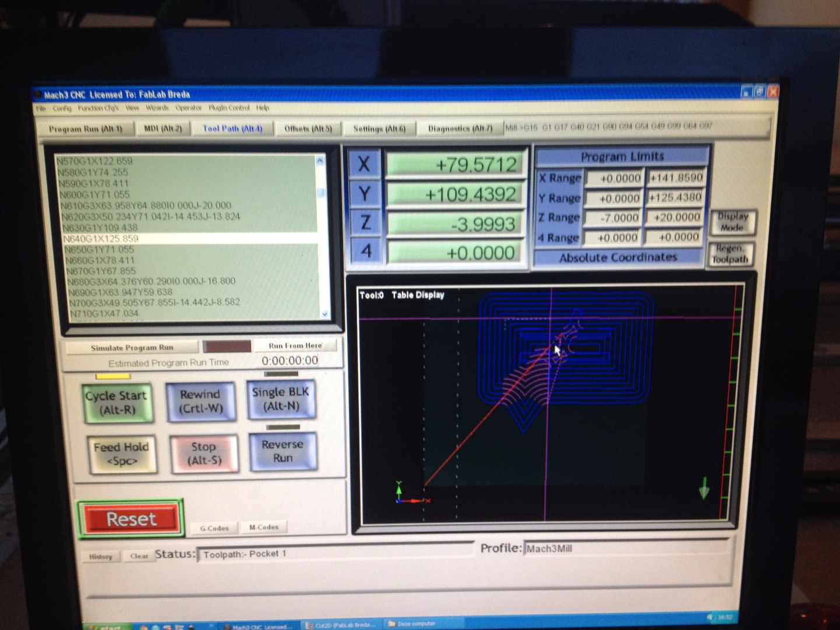Click the Y axis zero button
Screen dimensions: 840x630
[x=365, y=194]
